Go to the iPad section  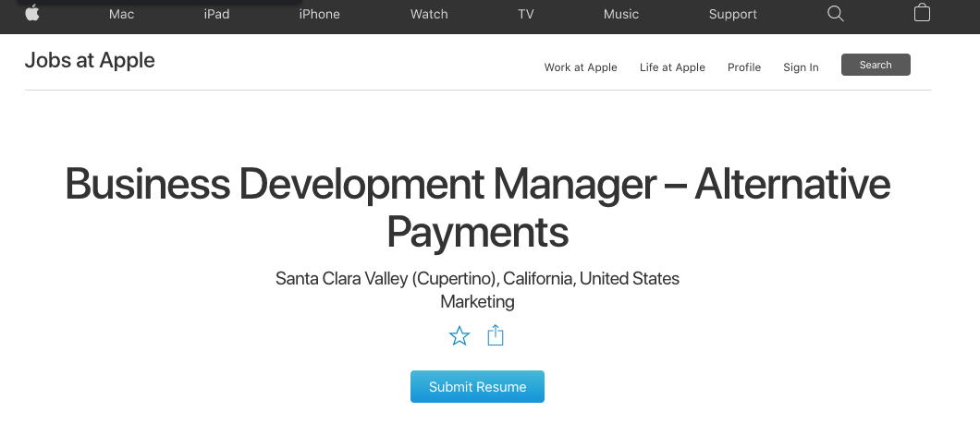click(x=216, y=14)
